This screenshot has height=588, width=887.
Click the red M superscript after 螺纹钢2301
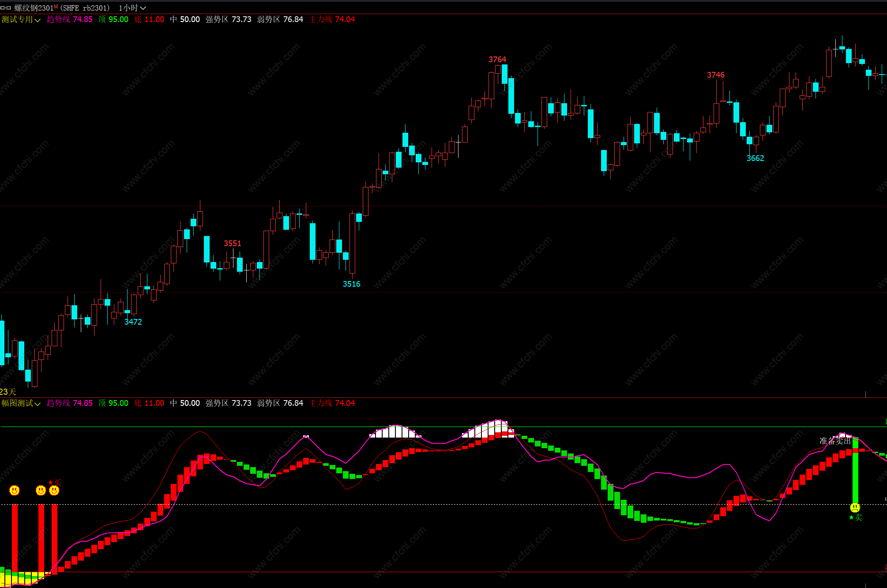[x=56, y=7]
